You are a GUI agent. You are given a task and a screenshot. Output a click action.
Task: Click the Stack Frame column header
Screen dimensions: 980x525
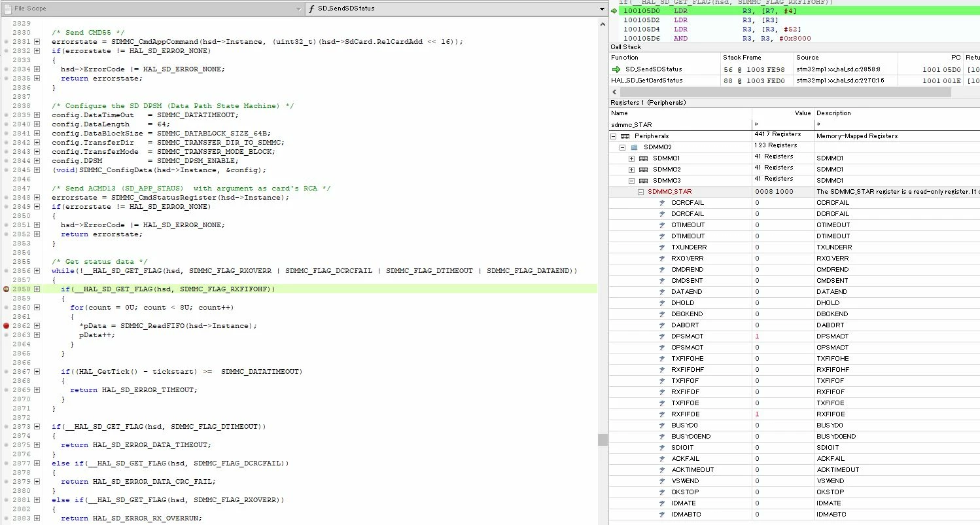click(757, 58)
